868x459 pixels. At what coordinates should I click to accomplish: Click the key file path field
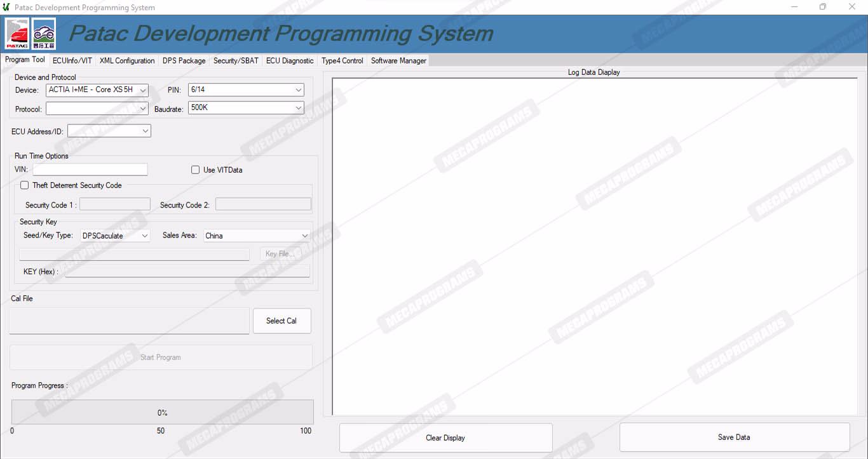point(134,254)
